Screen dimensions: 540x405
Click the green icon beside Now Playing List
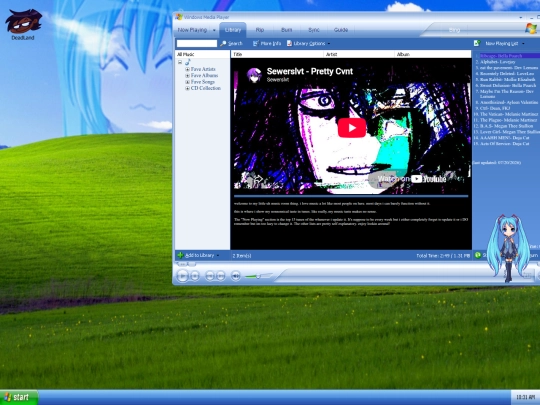click(477, 43)
